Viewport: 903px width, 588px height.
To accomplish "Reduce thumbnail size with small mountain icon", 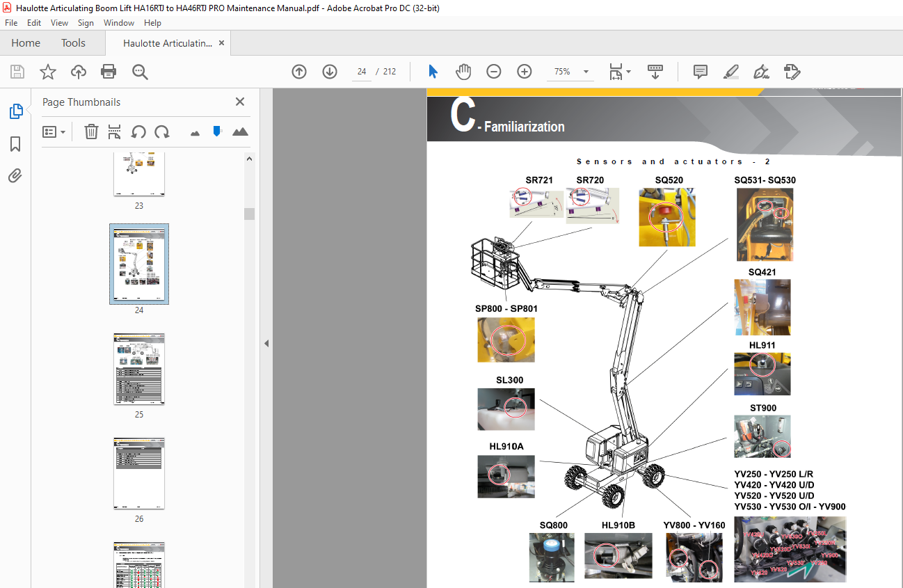I will point(195,132).
